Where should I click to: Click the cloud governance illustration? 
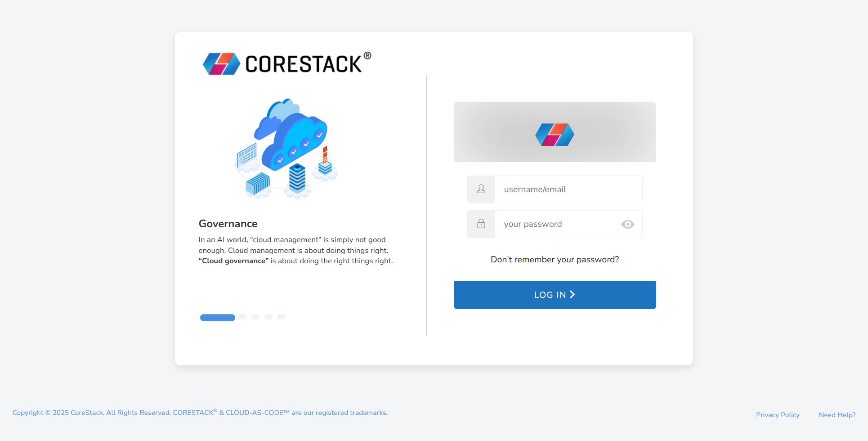pyautogui.click(x=286, y=148)
